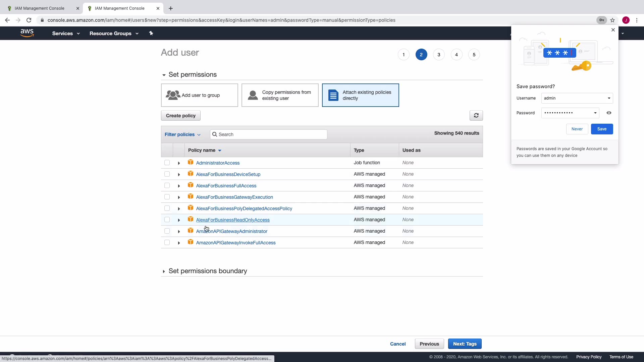Tick AmazonAPIGatewayAdministrator policy checkbox
644x362 pixels.
click(167, 231)
